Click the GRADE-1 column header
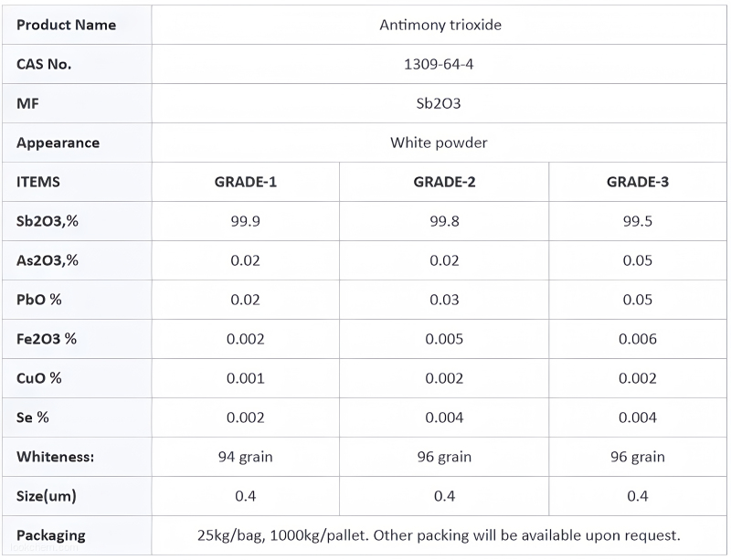731x560 pixels. pos(246,182)
